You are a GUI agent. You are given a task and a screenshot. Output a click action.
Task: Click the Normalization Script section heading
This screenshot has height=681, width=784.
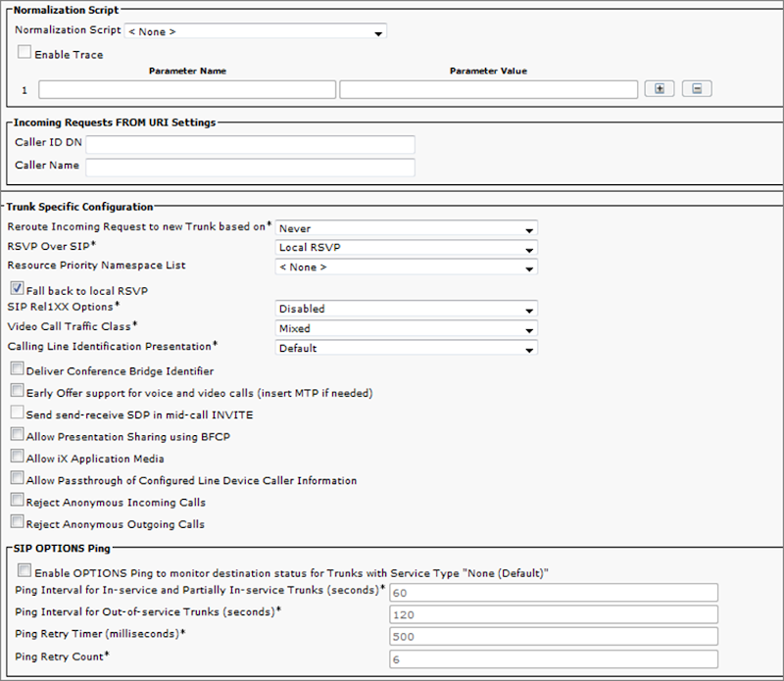tap(66, 10)
